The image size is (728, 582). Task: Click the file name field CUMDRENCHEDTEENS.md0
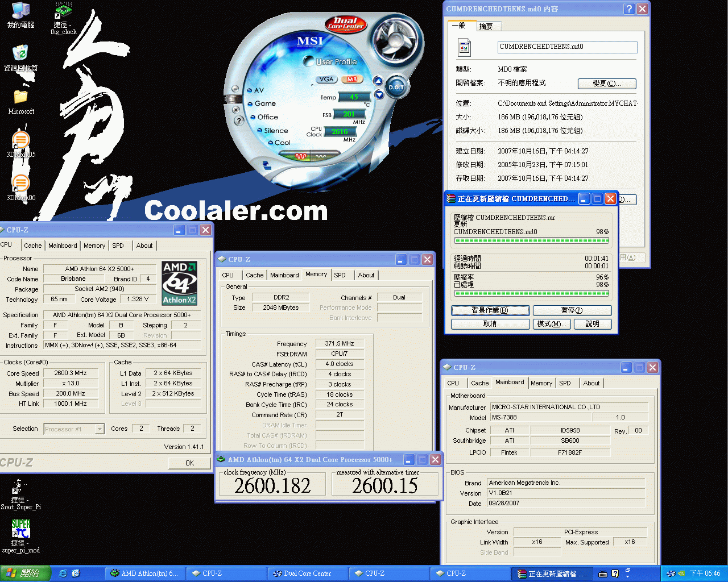pos(567,47)
